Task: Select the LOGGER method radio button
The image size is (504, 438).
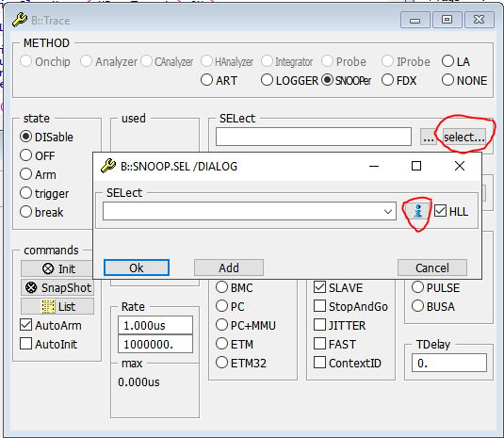Action: coord(268,80)
